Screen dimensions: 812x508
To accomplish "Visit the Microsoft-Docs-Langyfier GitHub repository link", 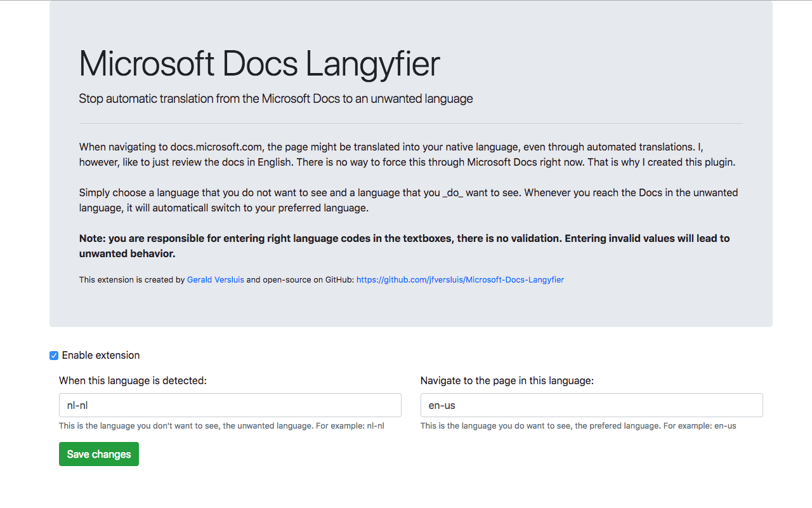I will coord(460,279).
